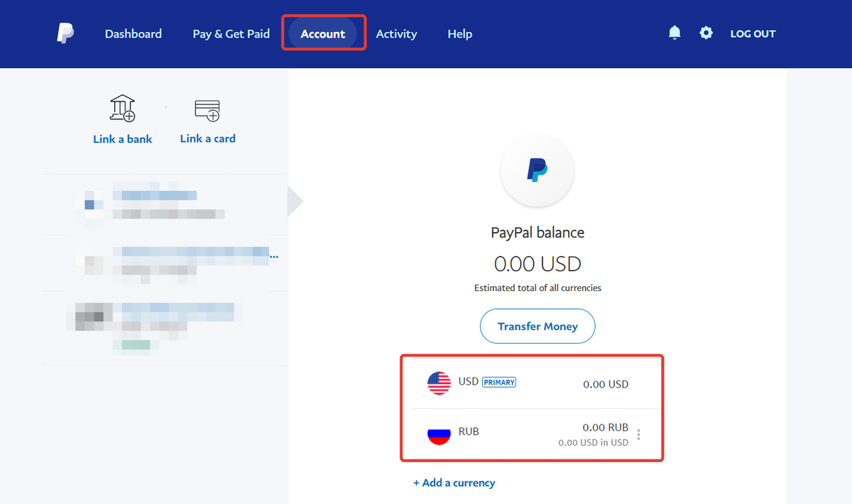Click the Link a bank text link
The image size is (852, 504).
coord(123,139)
